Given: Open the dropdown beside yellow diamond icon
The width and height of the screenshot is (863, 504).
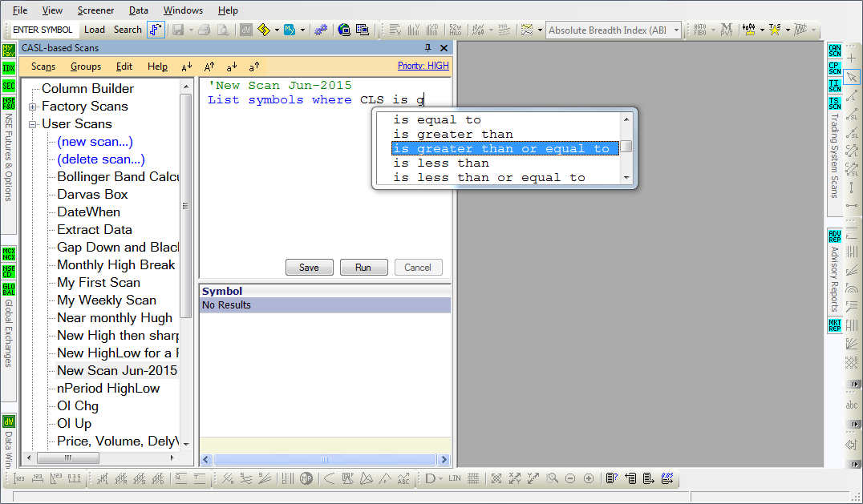Looking at the screenshot, I should coord(277,30).
